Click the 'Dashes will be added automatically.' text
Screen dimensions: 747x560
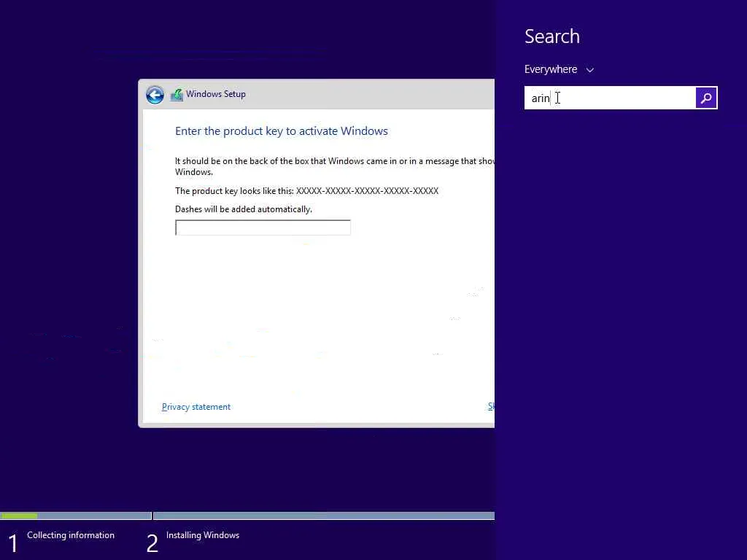(244, 209)
